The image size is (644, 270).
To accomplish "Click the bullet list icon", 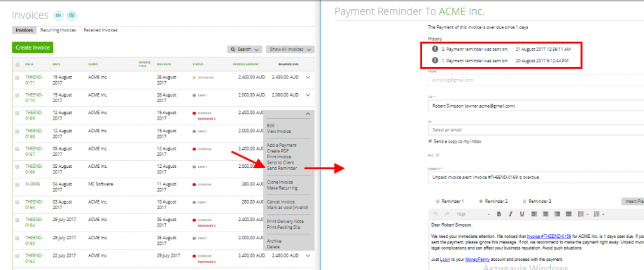I will click(x=581, y=214).
